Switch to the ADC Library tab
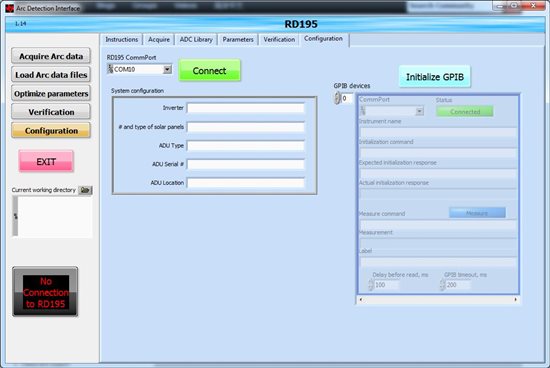The image size is (550, 368). (x=196, y=40)
